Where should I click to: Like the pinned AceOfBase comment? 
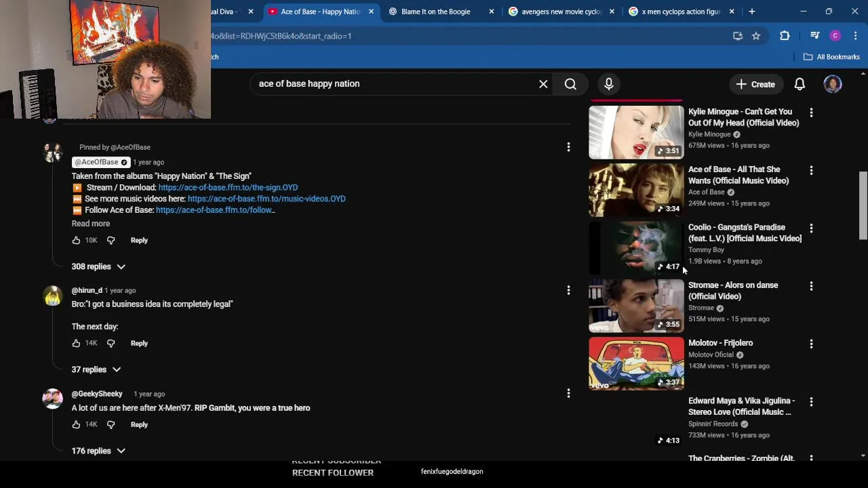tap(76, 240)
